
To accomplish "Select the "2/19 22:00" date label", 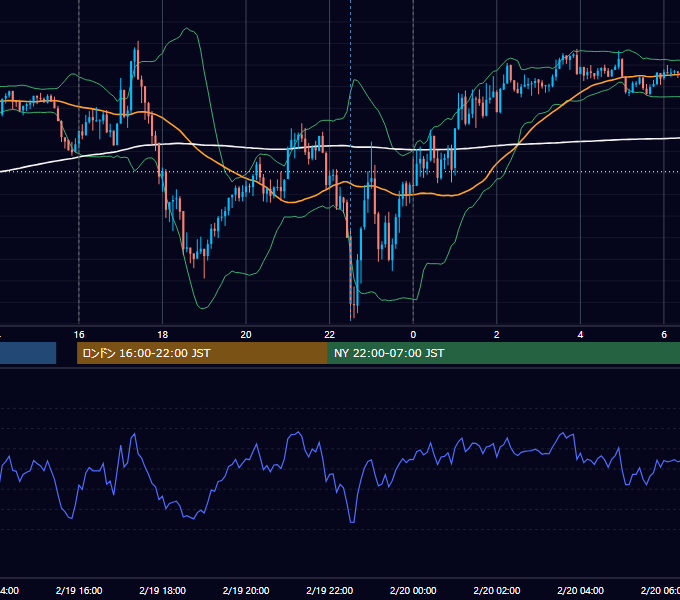I will pyautogui.click(x=330, y=590).
